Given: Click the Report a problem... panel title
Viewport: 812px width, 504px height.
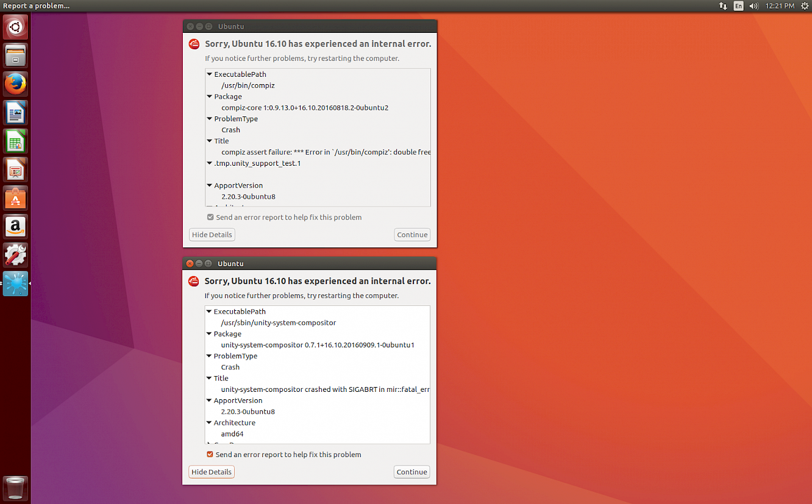Looking at the screenshot, I should click(37, 6).
